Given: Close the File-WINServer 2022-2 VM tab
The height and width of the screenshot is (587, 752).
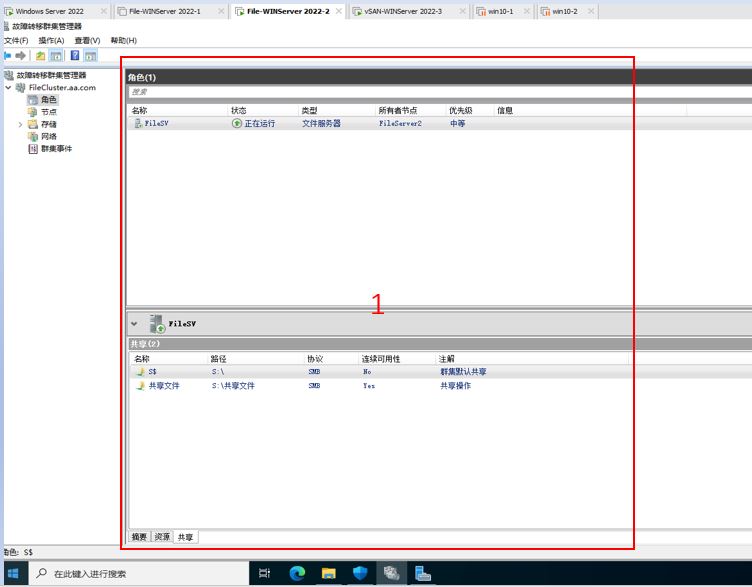Looking at the screenshot, I should [339, 11].
